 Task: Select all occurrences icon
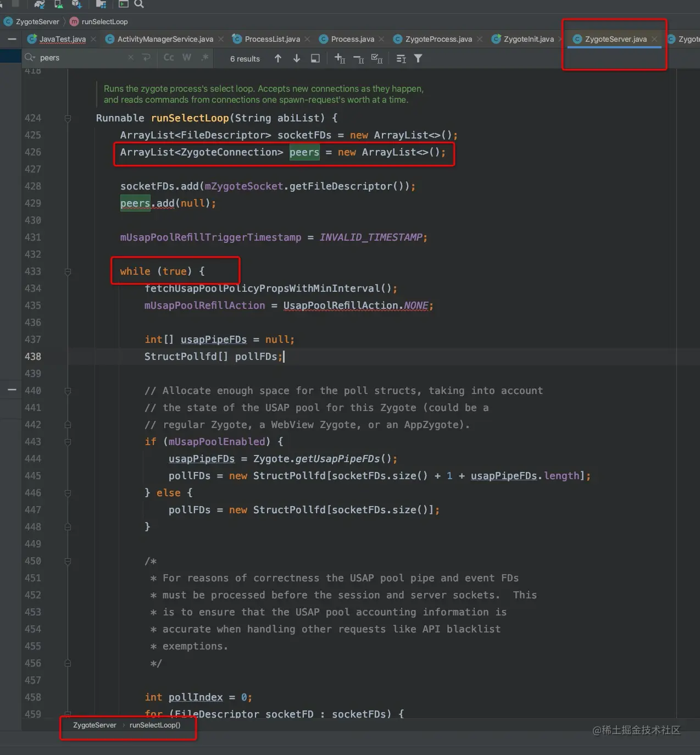pos(377,58)
